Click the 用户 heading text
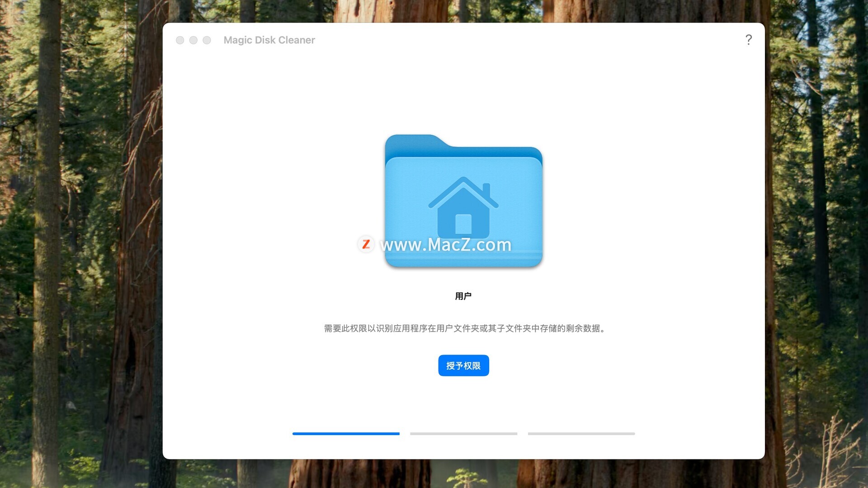Viewport: 868px width, 488px height. 463,296
